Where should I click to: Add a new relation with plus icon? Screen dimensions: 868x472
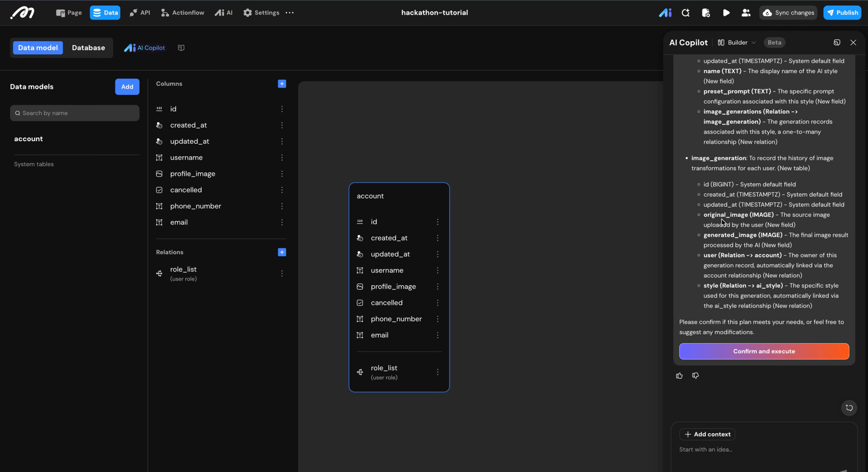282,252
